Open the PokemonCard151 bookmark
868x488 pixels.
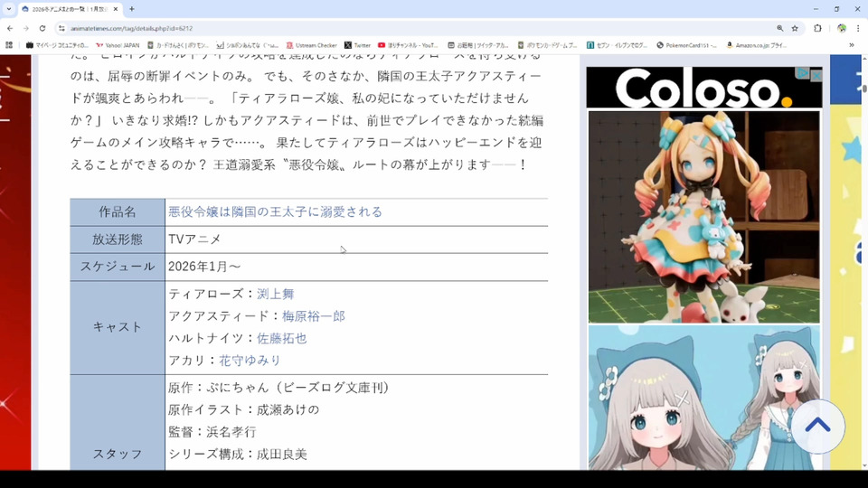(x=686, y=45)
